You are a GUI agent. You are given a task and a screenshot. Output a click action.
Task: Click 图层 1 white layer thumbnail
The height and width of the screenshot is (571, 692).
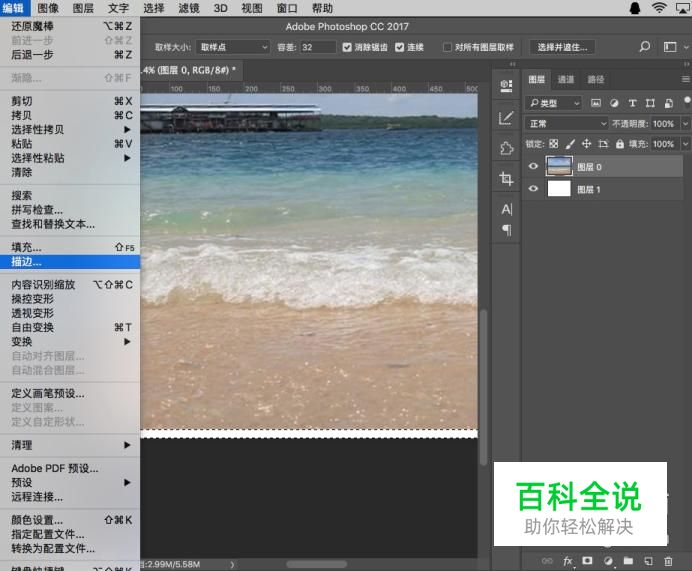tap(559, 189)
